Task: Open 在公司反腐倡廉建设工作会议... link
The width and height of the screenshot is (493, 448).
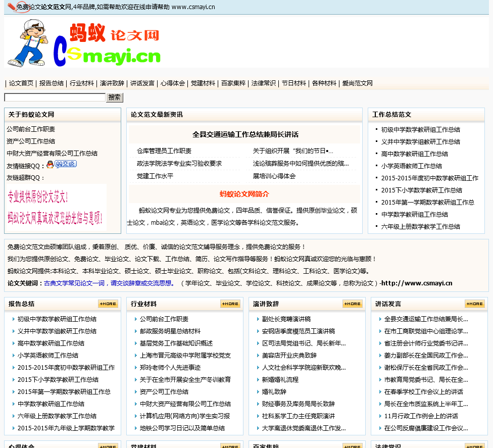Action: (x=426, y=428)
